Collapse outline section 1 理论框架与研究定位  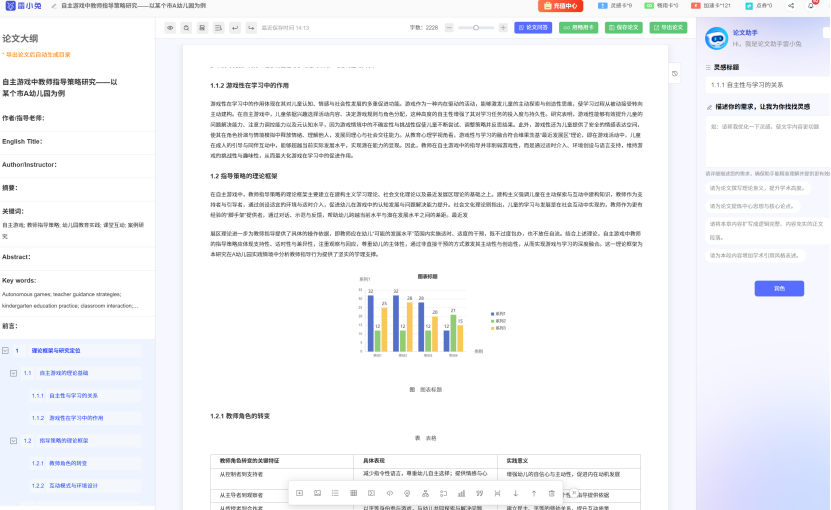(5, 350)
